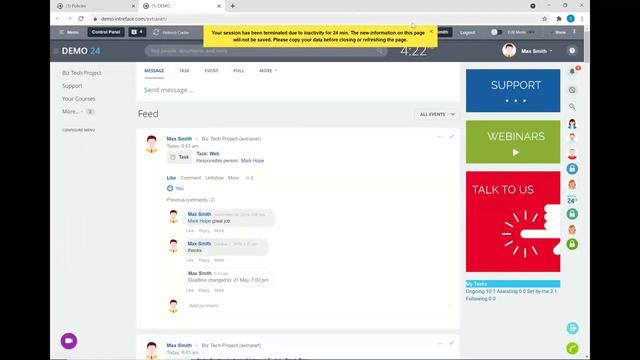Like the Task: Web post
The width and height of the screenshot is (640, 360).
[x=171, y=178]
